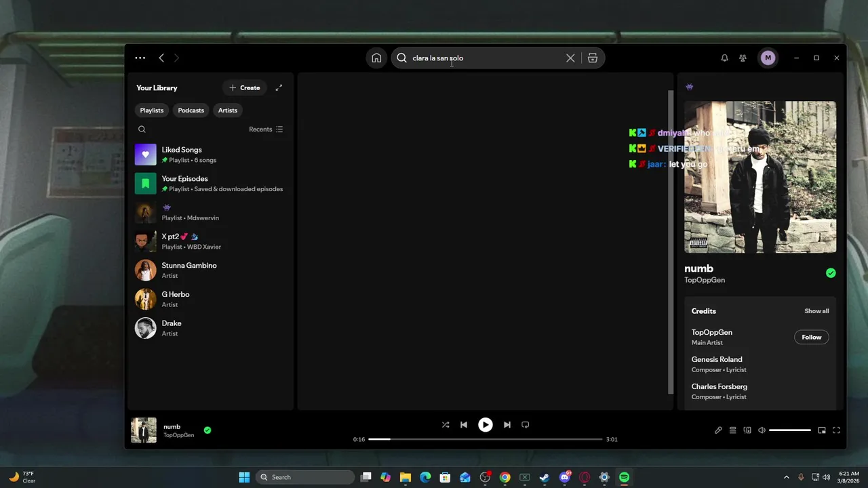This screenshot has width=868, height=488.
Task: Open the three-dots Spotify menu
Action: pyautogui.click(x=140, y=58)
